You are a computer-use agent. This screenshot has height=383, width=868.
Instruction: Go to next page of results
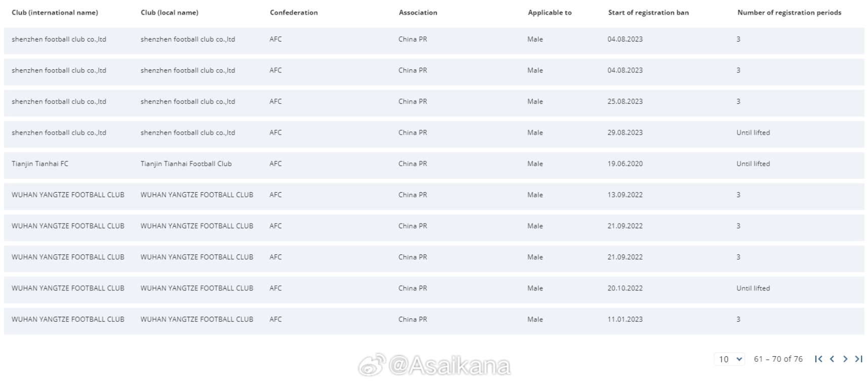[845, 359]
